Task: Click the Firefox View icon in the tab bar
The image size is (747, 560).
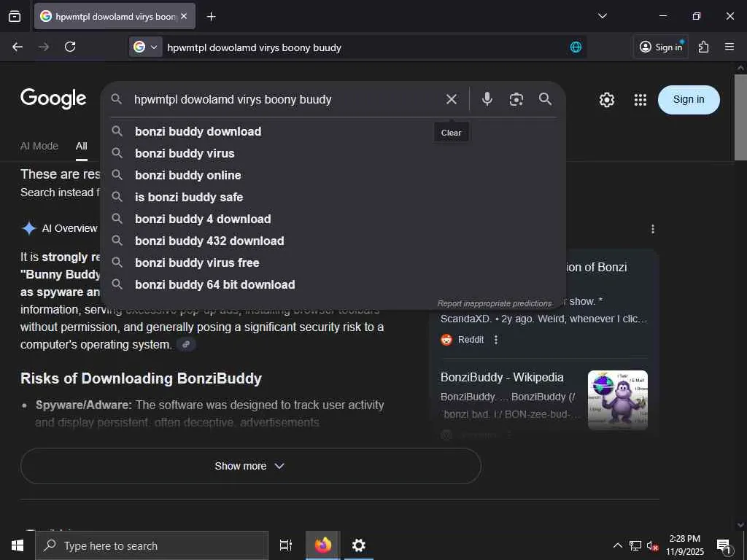Action: point(15,16)
